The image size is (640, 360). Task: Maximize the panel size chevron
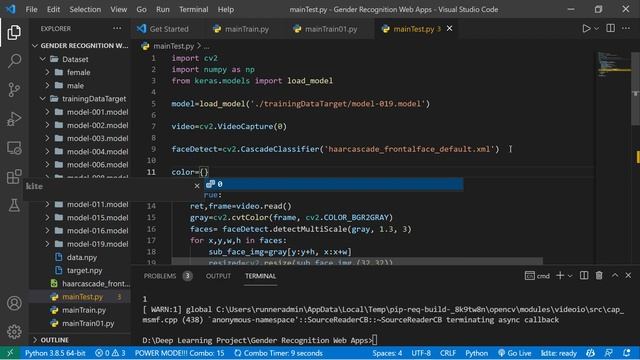(x=615, y=276)
